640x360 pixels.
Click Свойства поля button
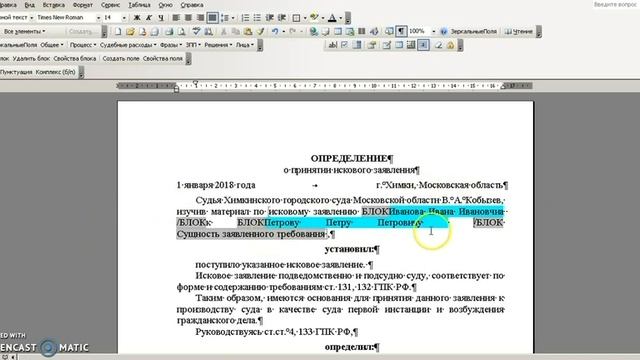point(162,58)
